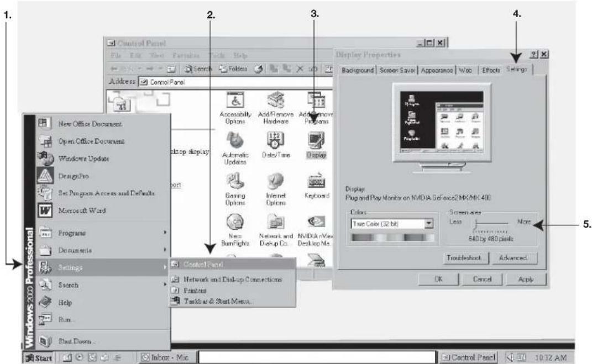This screenshot has height=364, width=592.
Task: Expand the Settings submenu
Action: pyautogui.click(x=103, y=267)
